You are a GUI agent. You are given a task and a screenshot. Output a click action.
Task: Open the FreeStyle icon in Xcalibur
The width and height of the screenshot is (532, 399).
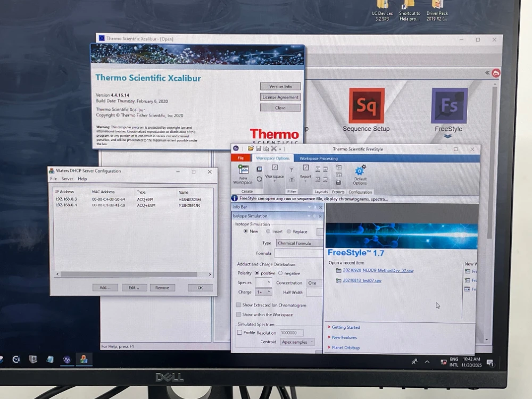click(449, 106)
